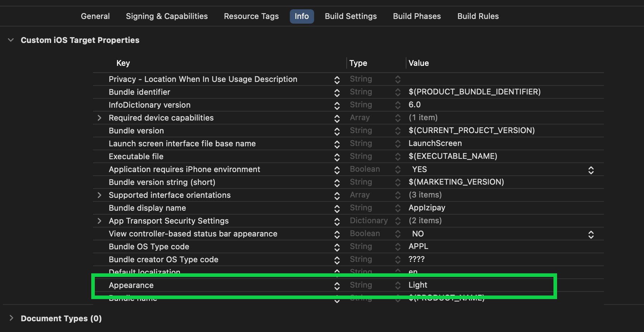Open the Build Settings tab

tap(351, 16)
